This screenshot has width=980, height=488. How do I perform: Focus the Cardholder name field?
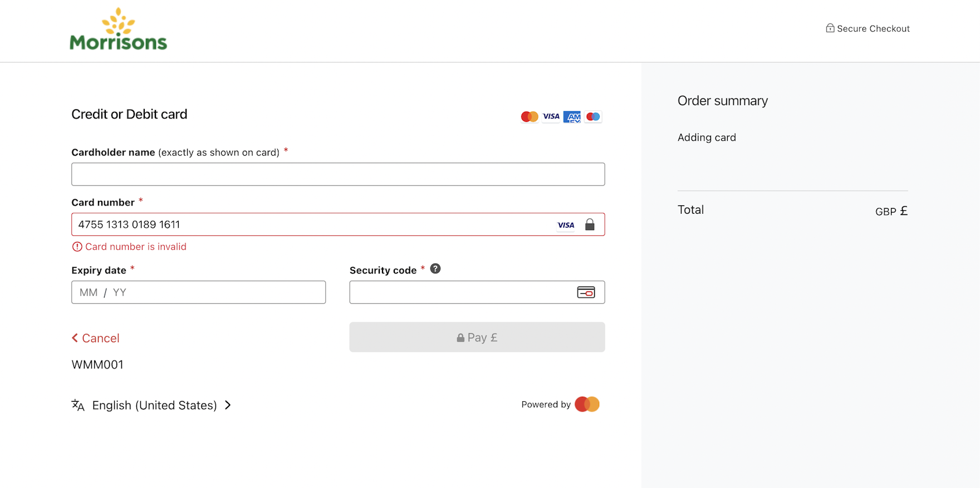pos(338,175)
